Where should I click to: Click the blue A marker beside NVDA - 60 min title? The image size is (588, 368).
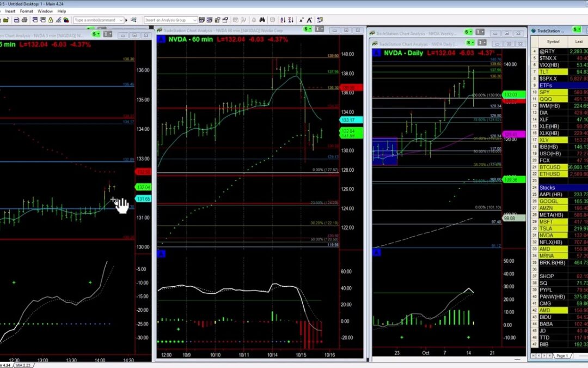tap(161, 39)
